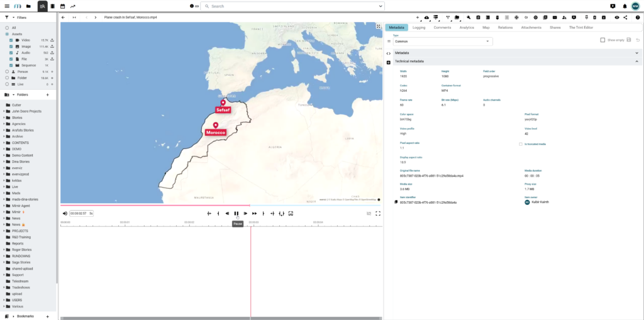
Task: Expand the Filters dropdown arrow
Action: 14,18
